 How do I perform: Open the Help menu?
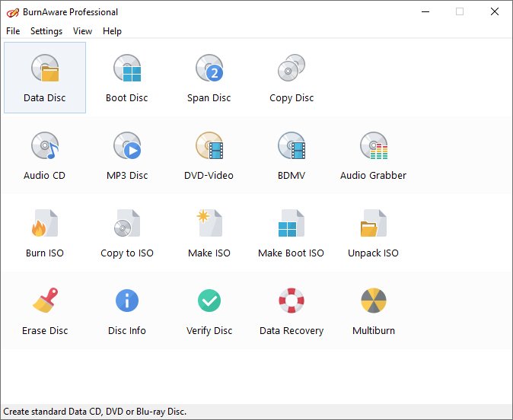point(112,31)
